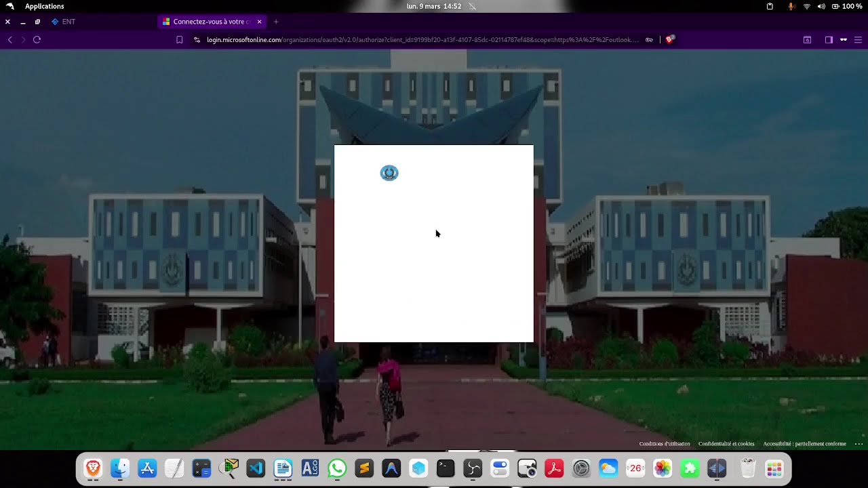This screenshot has height=488, width=868.
Task: Open 'Confidentialité et cookies' link
Action: click(x=726, y=444)
